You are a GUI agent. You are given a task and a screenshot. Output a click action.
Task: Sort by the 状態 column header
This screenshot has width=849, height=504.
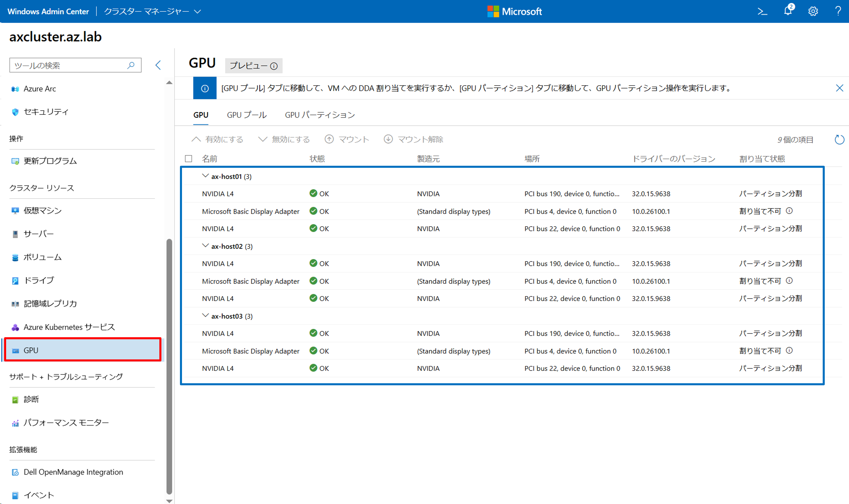(317, 159)
